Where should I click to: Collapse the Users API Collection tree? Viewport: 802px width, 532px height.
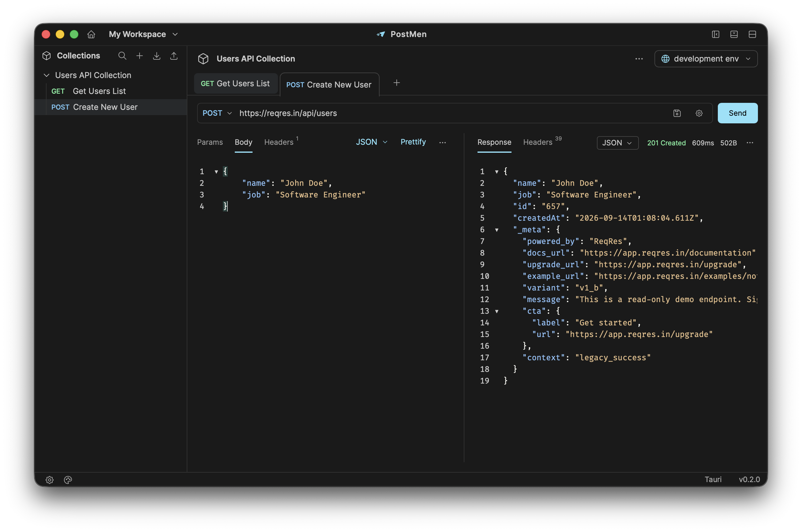tap(47, 75)
